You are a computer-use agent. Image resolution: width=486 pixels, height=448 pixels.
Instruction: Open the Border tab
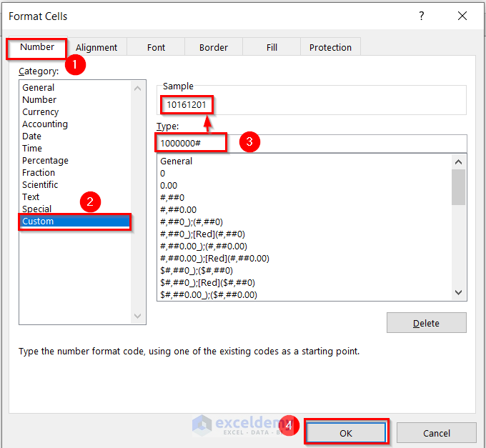pos(214,47)
